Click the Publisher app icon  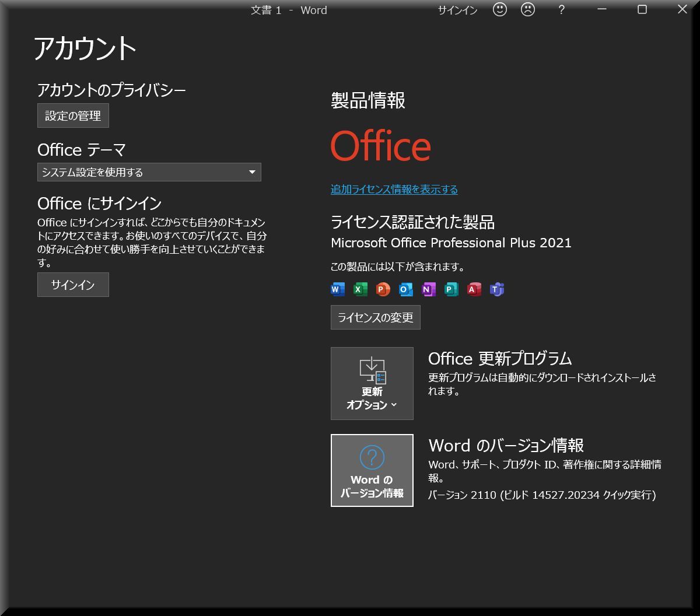point(452,289)
